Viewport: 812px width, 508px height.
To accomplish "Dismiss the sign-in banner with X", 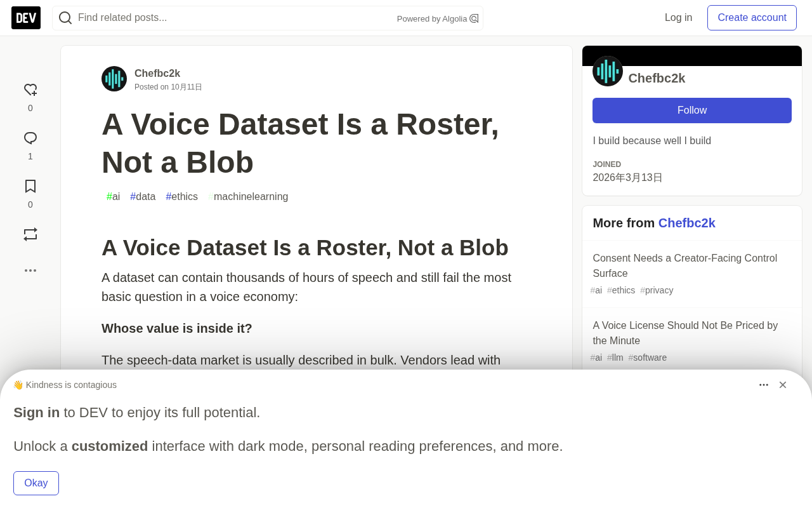I will tap(783, 385).
